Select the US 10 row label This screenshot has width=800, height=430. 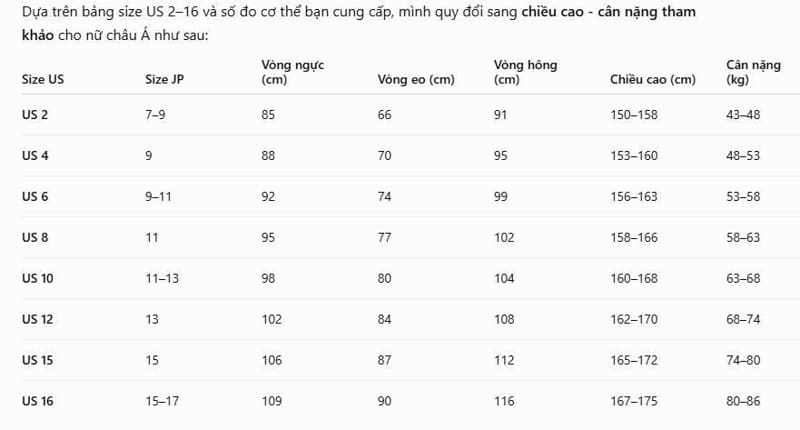point(37,278)
